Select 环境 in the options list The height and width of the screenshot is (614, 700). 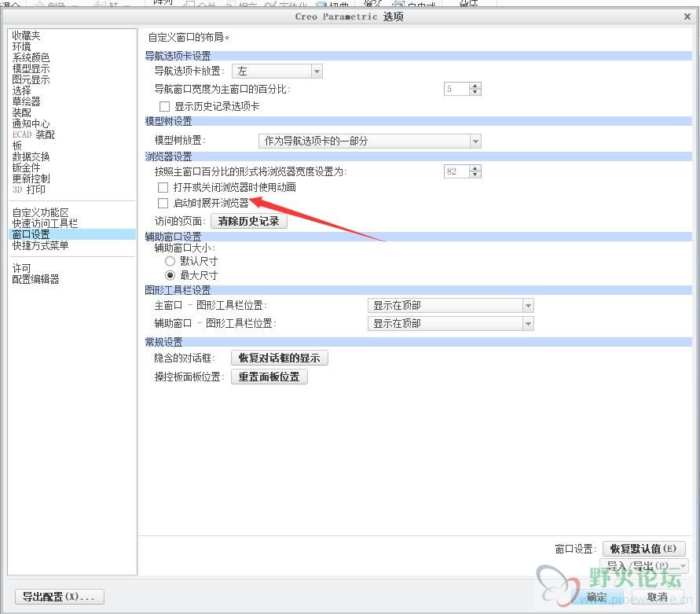pyautogui.click(x=21, y=46)
